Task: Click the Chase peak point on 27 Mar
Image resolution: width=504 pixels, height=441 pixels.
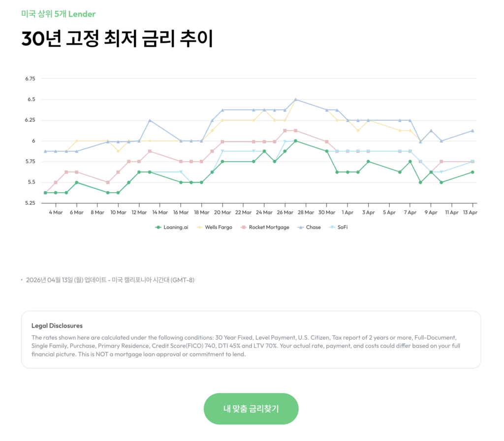Action: [x=296, y=99]
